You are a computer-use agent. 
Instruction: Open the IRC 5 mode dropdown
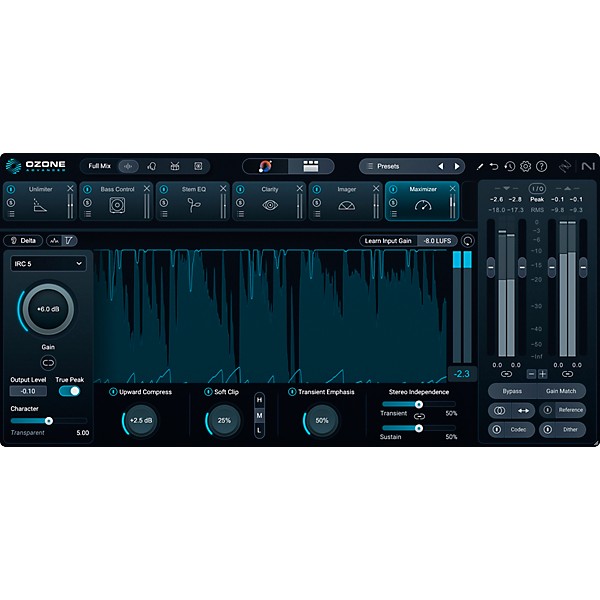pyautogui.click(x=48, y=264)
